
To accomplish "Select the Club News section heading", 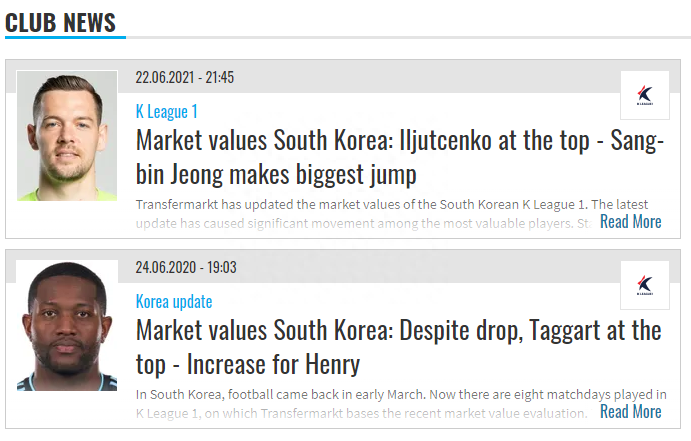I will point(61,21).
